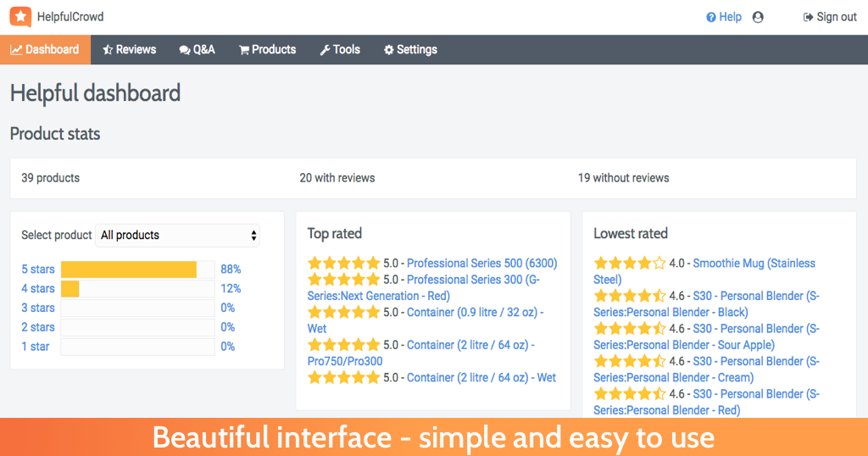Open Professional Series 500 (6300) product
868x456 pixels.
pos(482,264)
